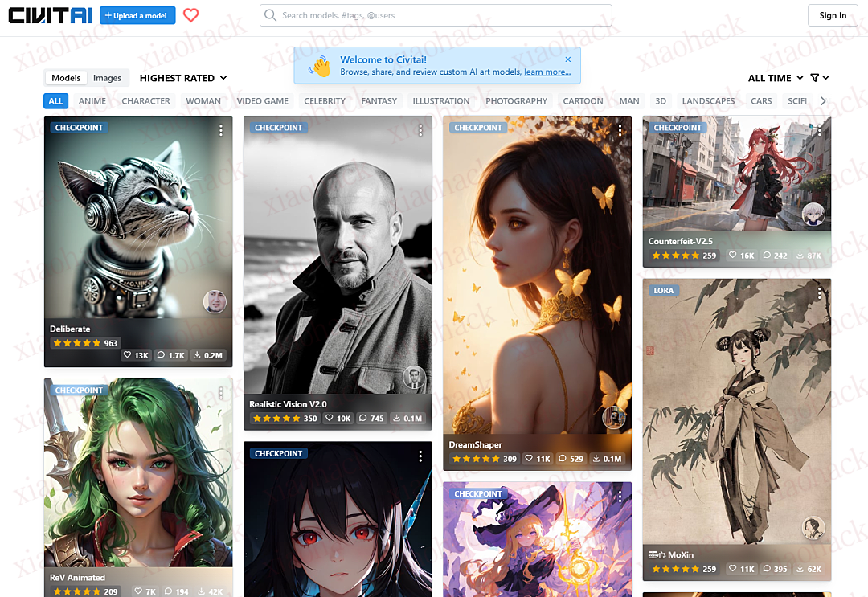Open the three-dot menu on Counterfeit-V2.5 card
The width and height of the screenshot is (868, 597).
[820, 130]
